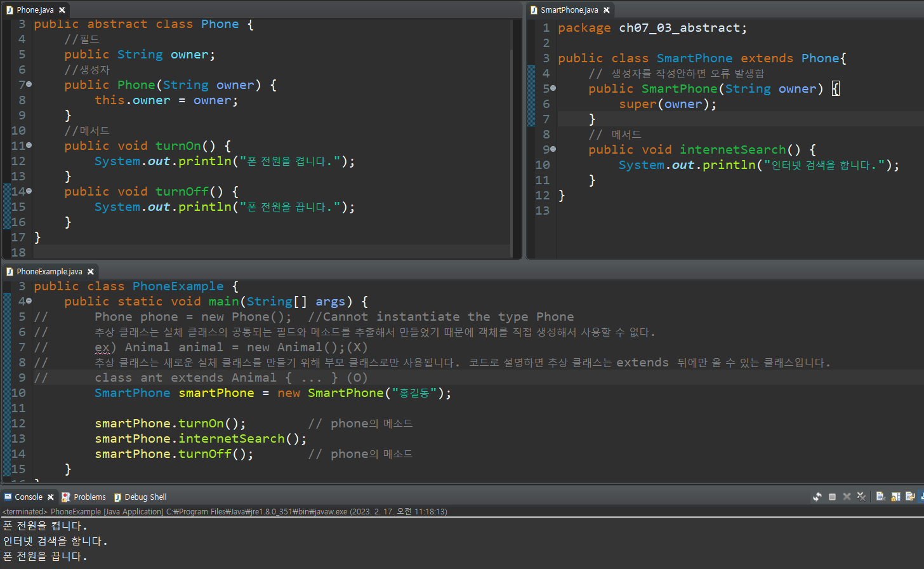Click last console output line '폰 전원을 끕니다.'
This screenshot has width=924, height=569.
pyautogui.click(x=45, y=556)
